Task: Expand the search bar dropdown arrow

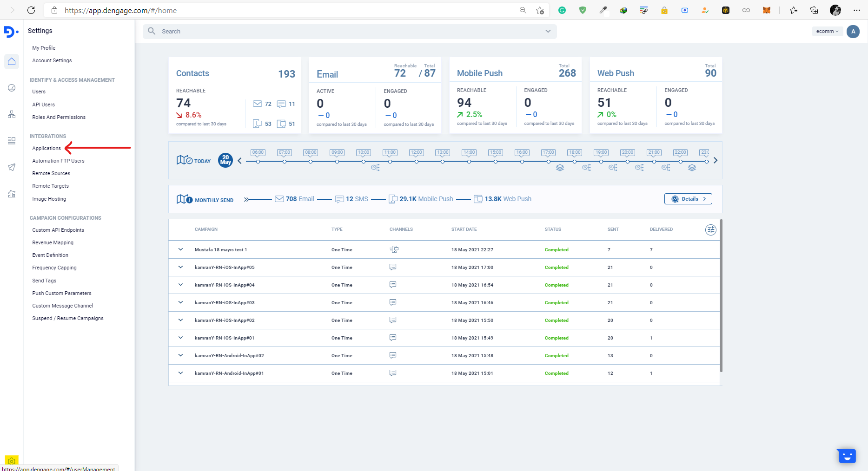Action: 548,32
